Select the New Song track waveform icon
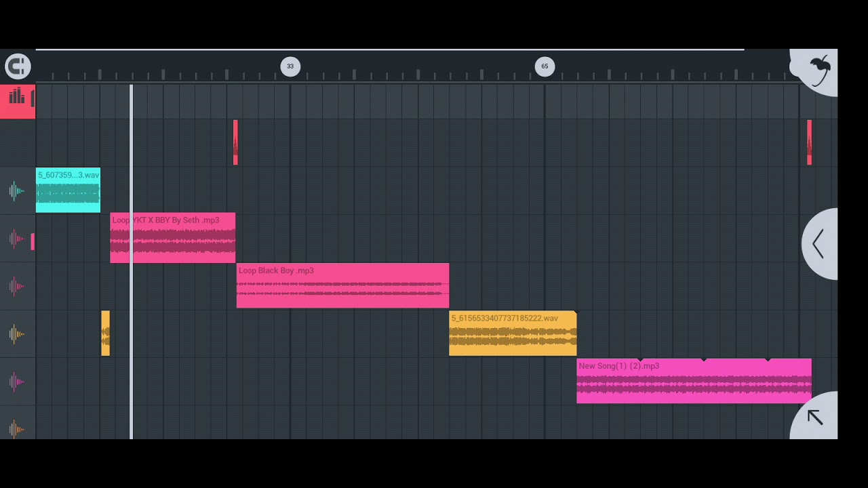 point(17,382)
